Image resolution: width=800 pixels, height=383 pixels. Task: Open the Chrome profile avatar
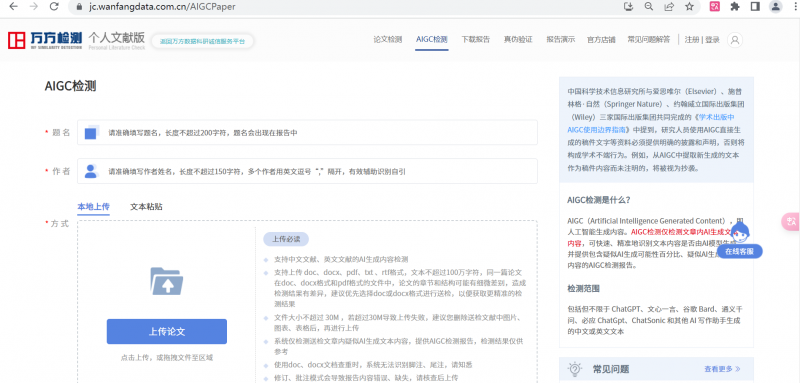(x=776, y=7)
